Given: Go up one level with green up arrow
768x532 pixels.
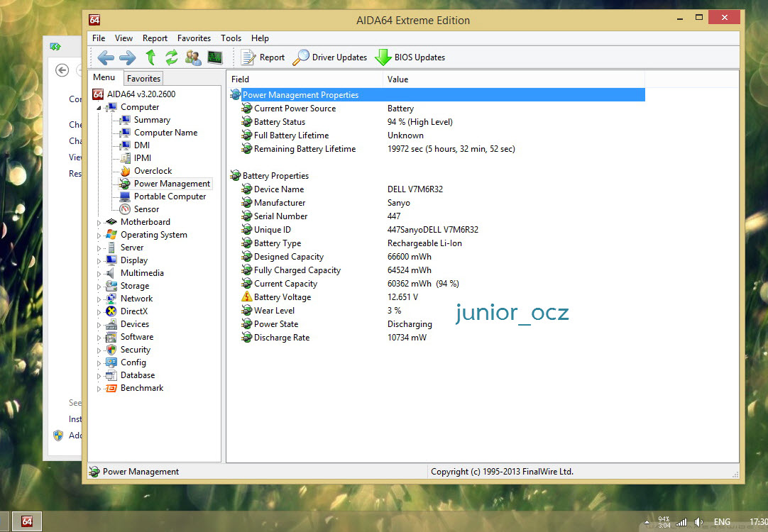Looking at the screenshot, I should coord(151,57).
